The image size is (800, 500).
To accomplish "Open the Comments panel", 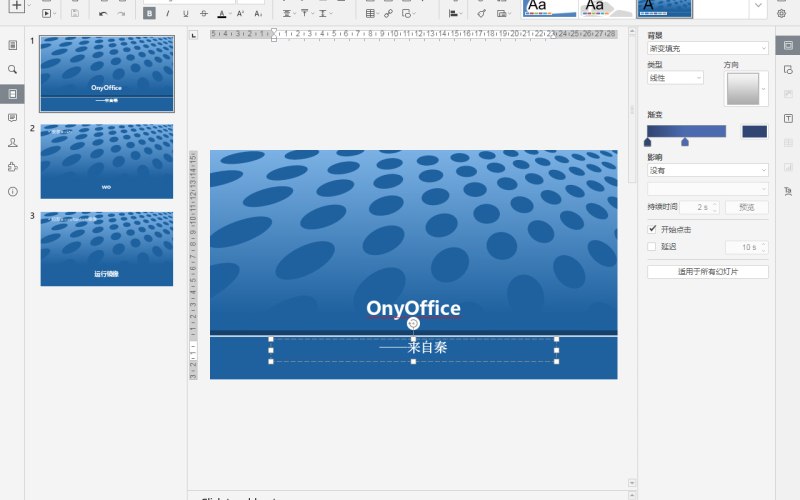I will (13, 118).
